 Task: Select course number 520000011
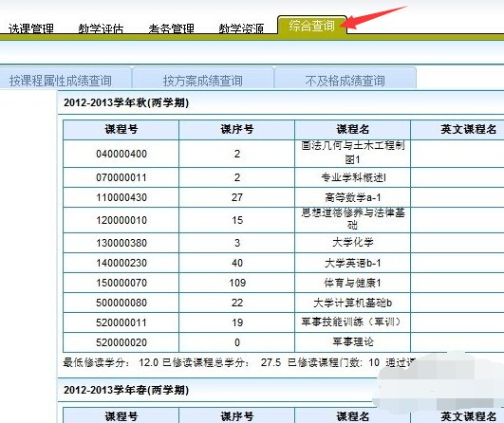pos(121,322)
